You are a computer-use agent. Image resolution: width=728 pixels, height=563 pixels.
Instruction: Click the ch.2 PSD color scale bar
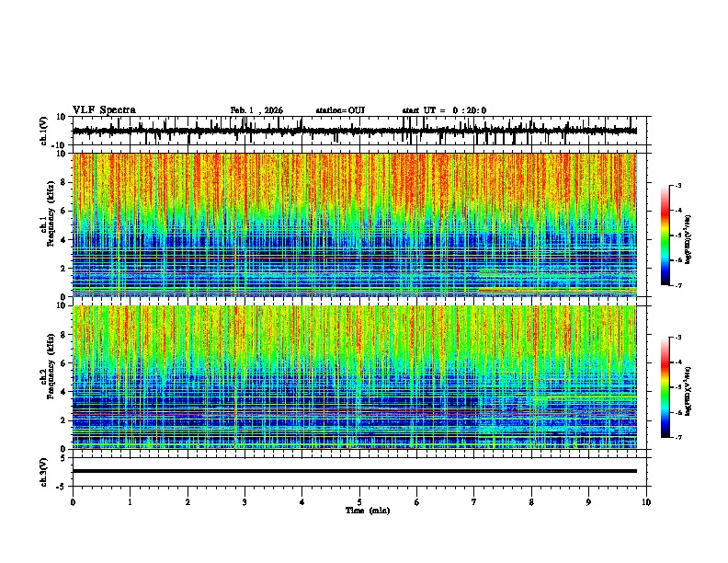(x=665, y=387)
